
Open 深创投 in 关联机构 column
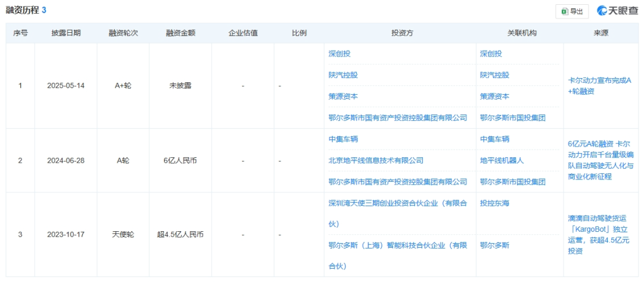(490, 54)
